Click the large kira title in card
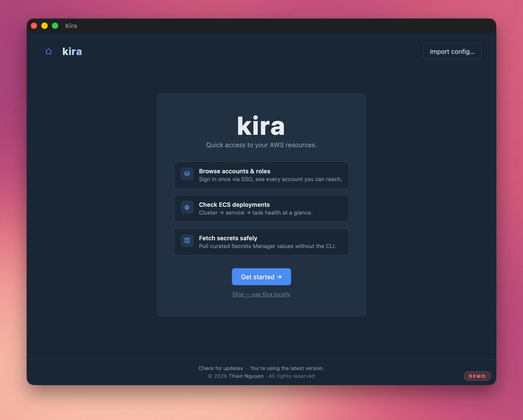 (x=261, y=126)
